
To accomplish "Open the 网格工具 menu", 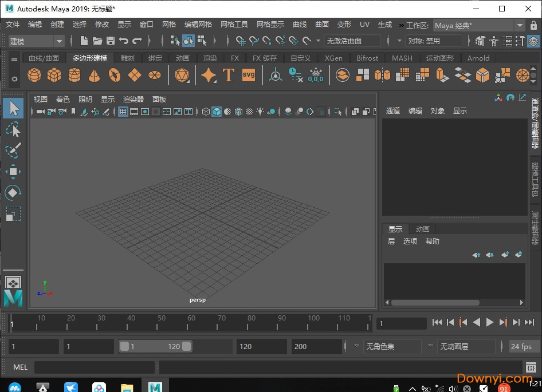I will coord(234,25).
